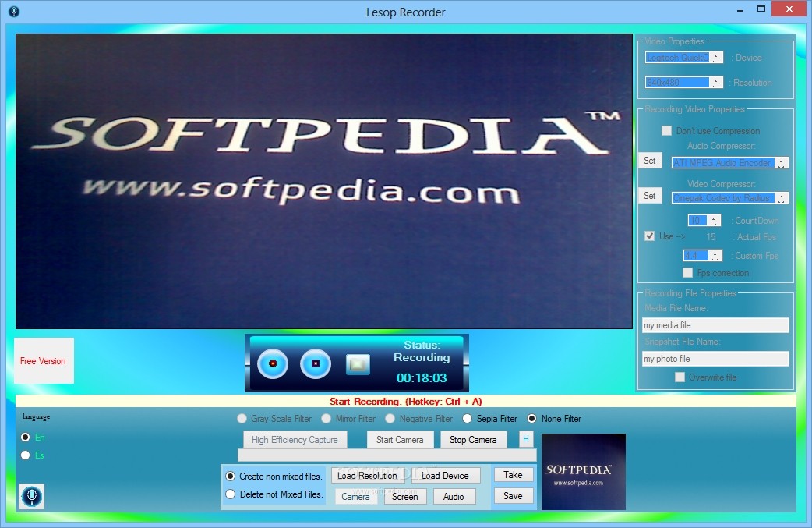Maximize the Lesop Recorder window
The width and height of the screenshot is (812, 528).
point(761,9)
